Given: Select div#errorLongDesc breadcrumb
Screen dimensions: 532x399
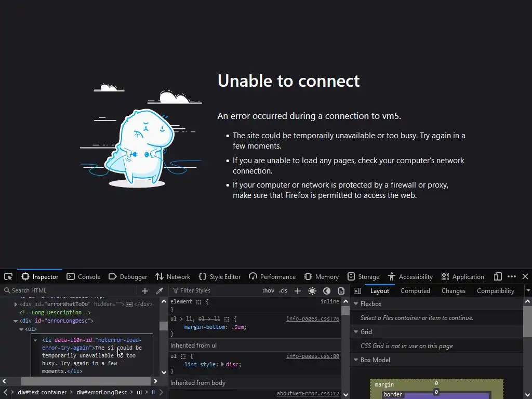Looking at the screenshot, I should (x=102, y=392).
